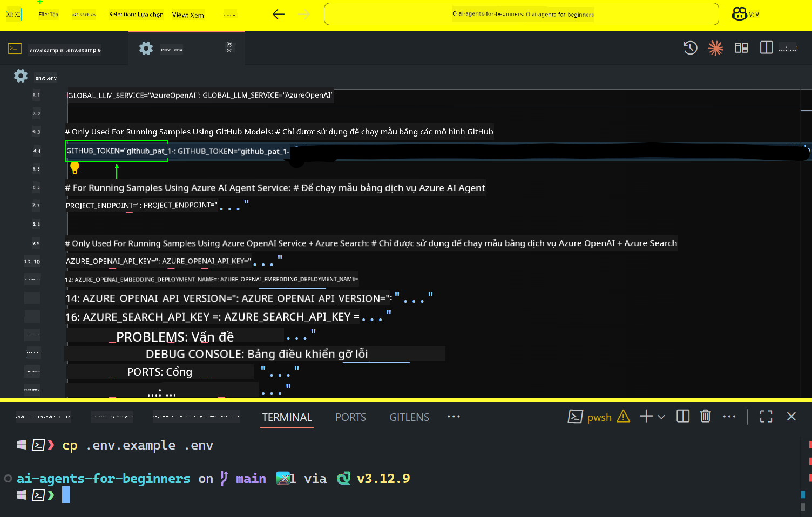812x517 pixels.
Task: Click line GLOBAL_LLM_SERVICE="AzureOpenAI"
Action: tap(200, 96)
